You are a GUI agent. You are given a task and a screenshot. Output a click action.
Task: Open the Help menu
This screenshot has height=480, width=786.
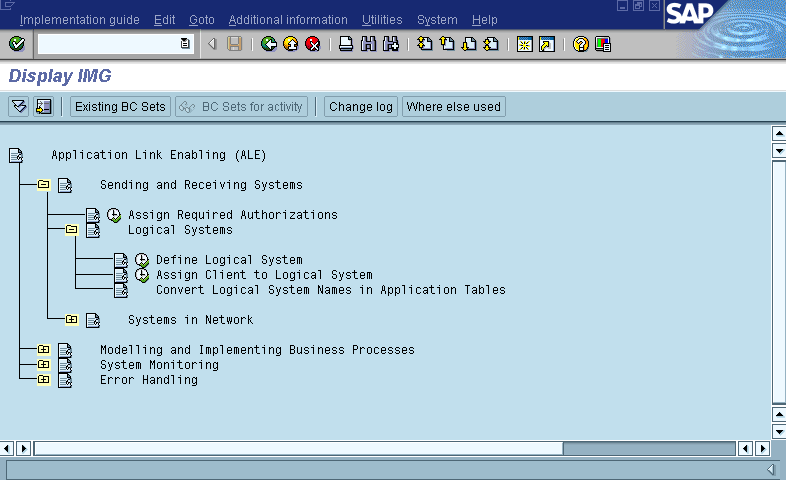[x=484, y=20]
